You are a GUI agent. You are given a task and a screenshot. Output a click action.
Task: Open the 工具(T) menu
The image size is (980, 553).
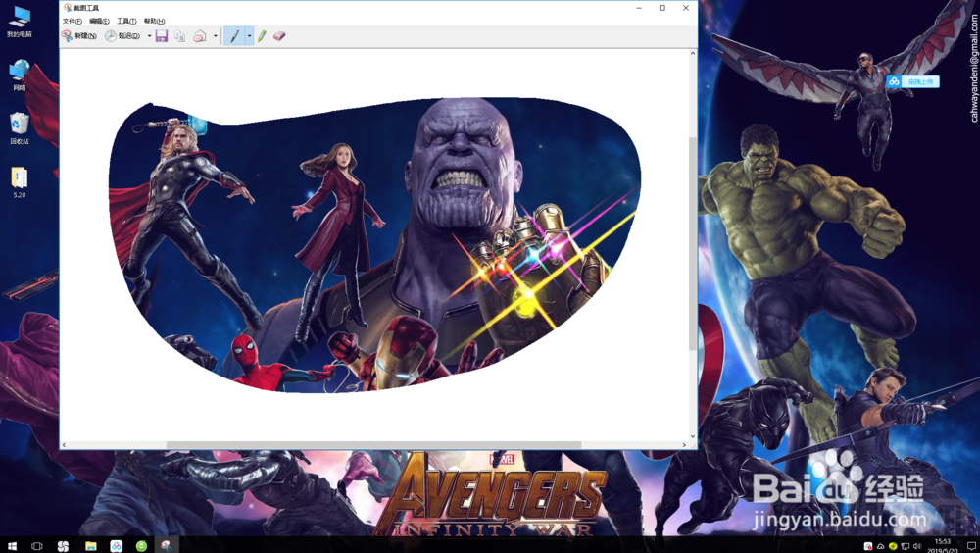126,21
